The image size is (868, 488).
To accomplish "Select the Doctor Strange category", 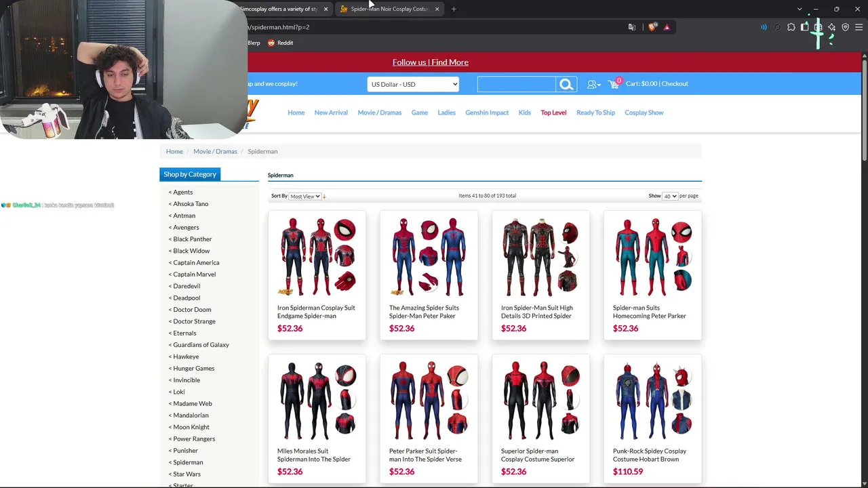I will coord(194,321).
